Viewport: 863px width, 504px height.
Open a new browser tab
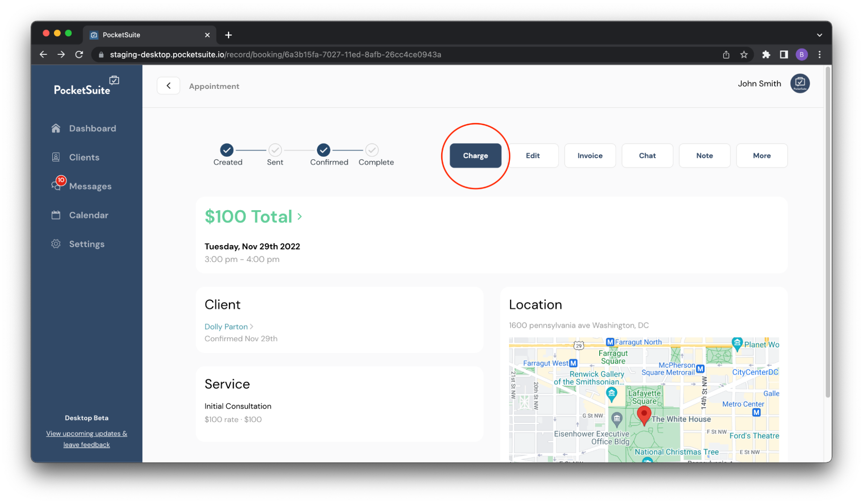(228, 35)
